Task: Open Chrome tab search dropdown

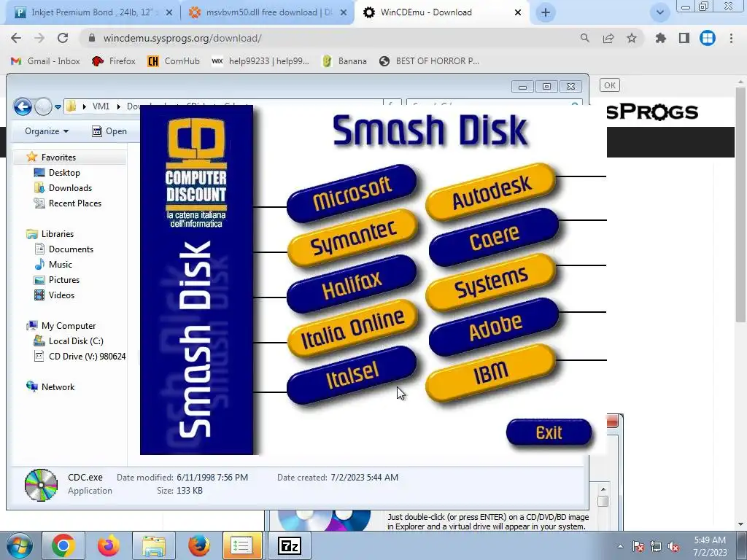Action: click(659, 13)
